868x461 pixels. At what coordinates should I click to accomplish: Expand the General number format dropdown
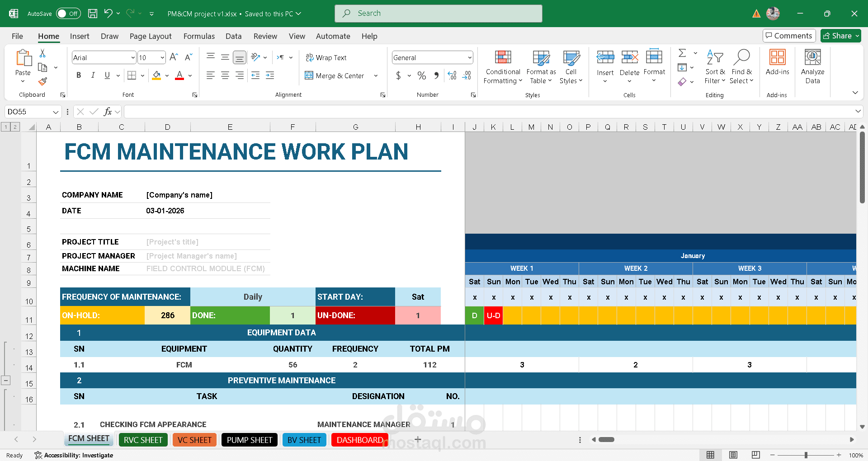[470, 57]
